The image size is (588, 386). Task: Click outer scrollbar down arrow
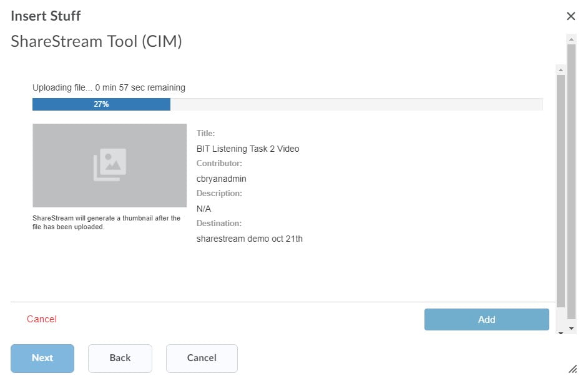(x=571, y=329)
